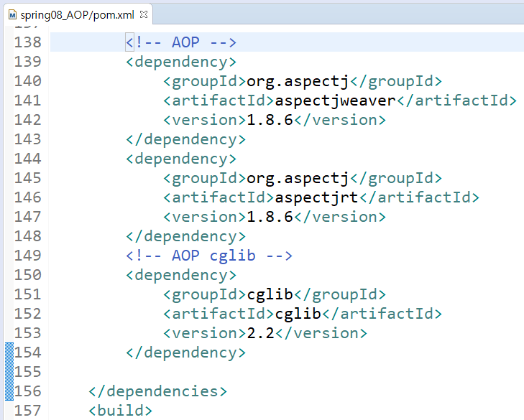Close the pom.xml editor tab
Screen dimensions: 524x420
[144, 14]
